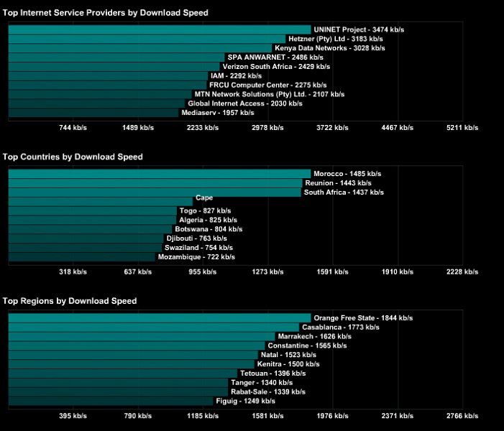
Task: Select the Algeria - 825 kb/s label
Action: 208,220
